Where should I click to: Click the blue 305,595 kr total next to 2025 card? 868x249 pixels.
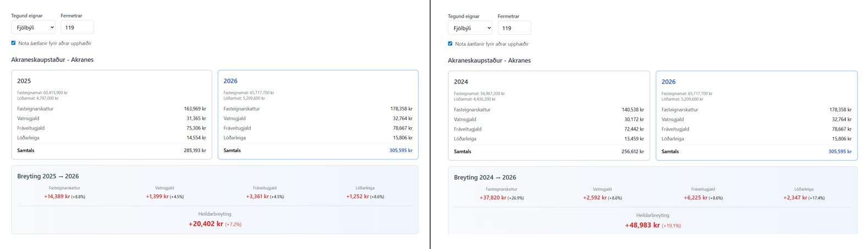400,150
